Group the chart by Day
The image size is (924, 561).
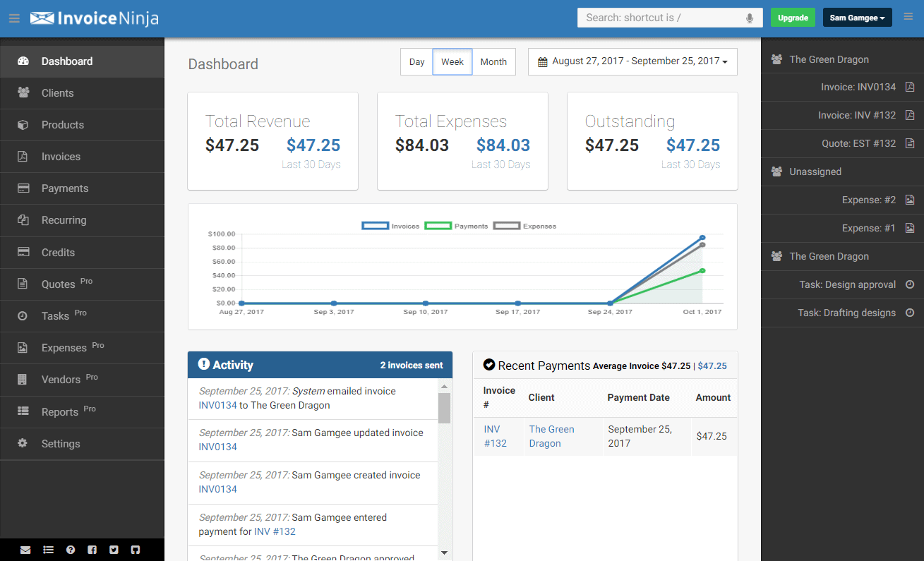(416, 61)
